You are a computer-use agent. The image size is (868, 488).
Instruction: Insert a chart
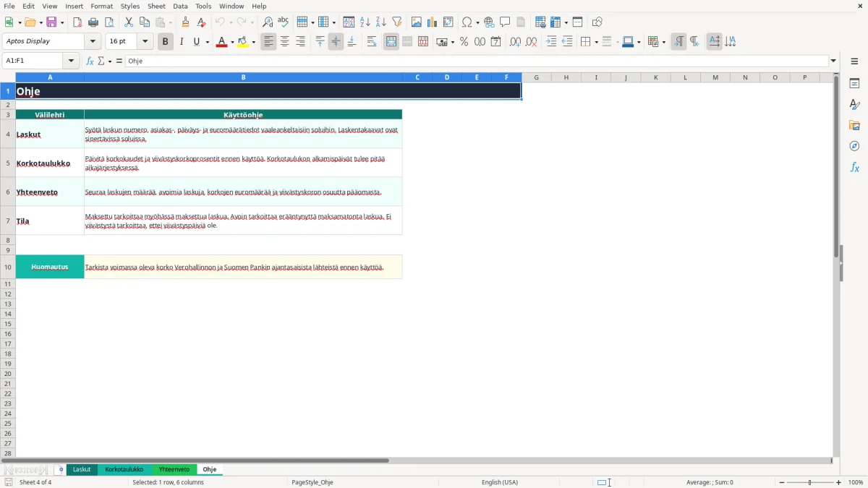[x=433, y=22]
